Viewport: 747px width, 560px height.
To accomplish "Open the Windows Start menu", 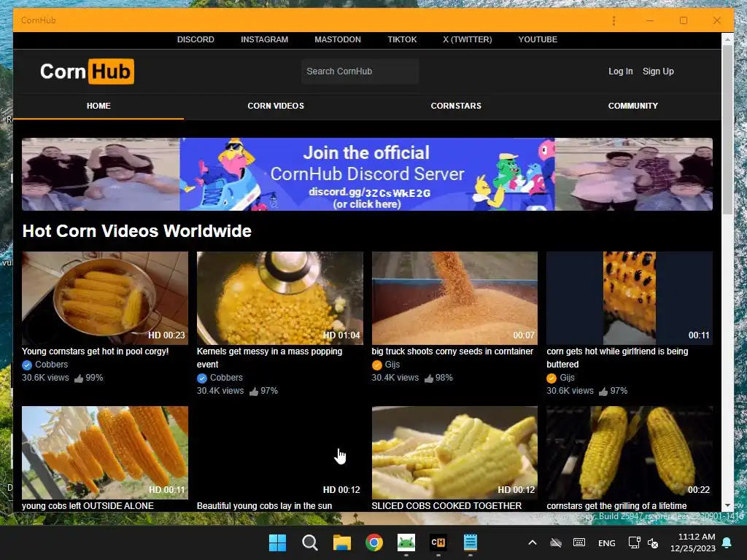I will point(277,542).
